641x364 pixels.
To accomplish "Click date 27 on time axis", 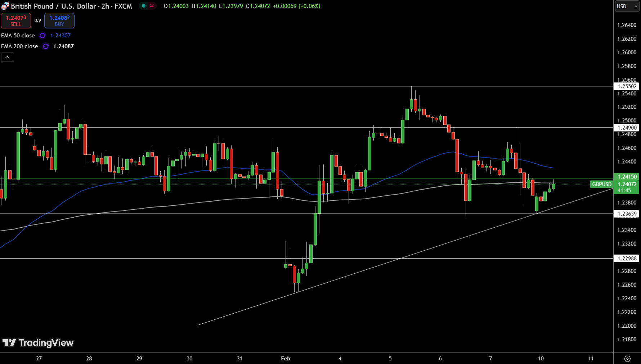I will click(x=39, y=359).
